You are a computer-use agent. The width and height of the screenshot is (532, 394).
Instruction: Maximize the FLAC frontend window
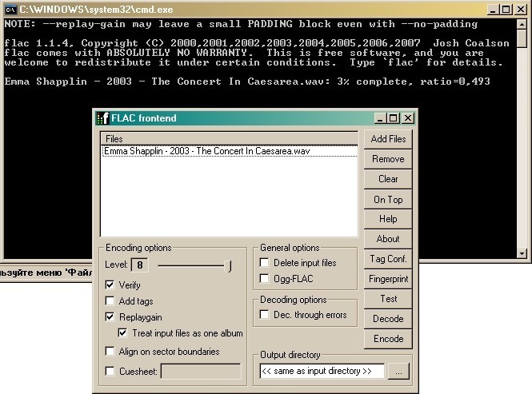click(394, 118)
